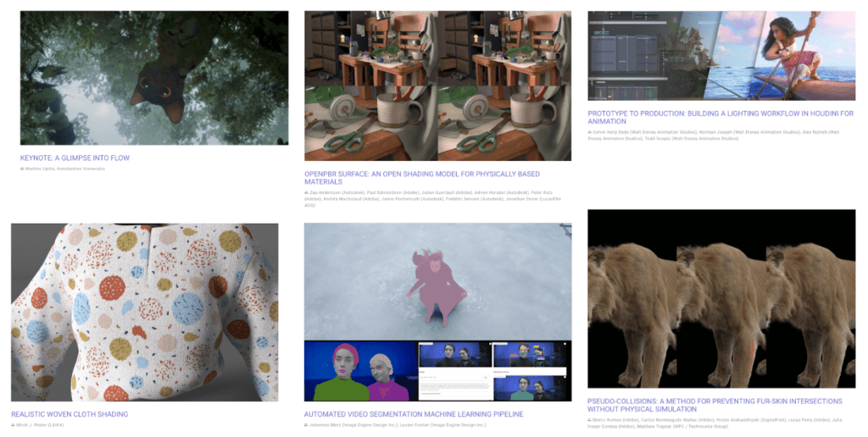
Task: Click the author icon next to Mitch J. Prater
Action: coord(13,425)
